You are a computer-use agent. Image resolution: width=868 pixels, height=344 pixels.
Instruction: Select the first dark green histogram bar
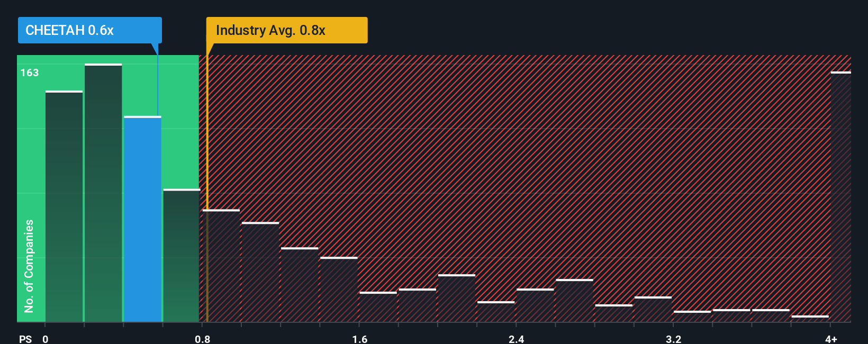[64, 206]
